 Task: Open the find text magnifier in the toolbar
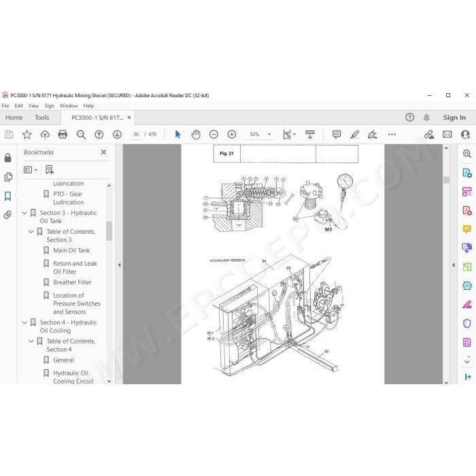point(81,134)
